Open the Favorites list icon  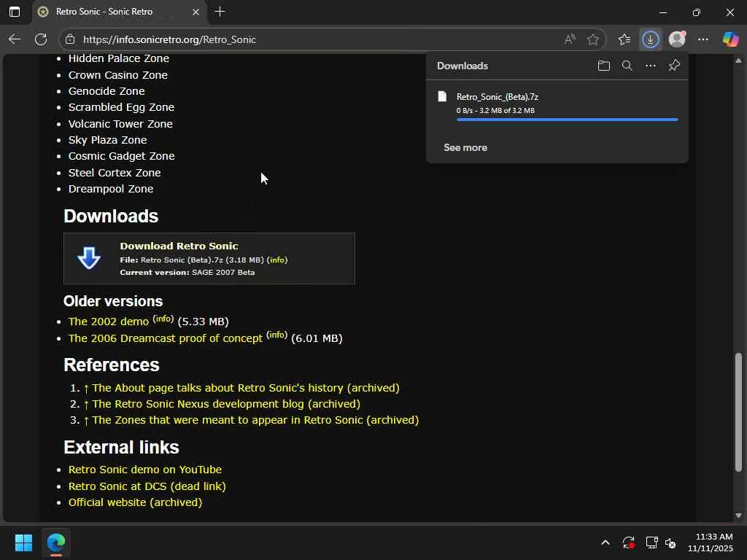pos(624,39)
